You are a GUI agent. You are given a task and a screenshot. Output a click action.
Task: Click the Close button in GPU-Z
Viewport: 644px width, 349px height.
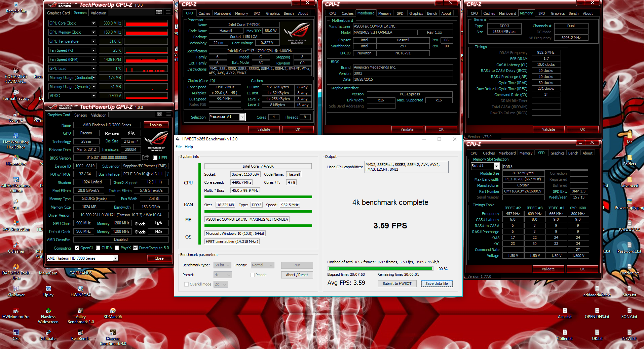tap(159, 258)
